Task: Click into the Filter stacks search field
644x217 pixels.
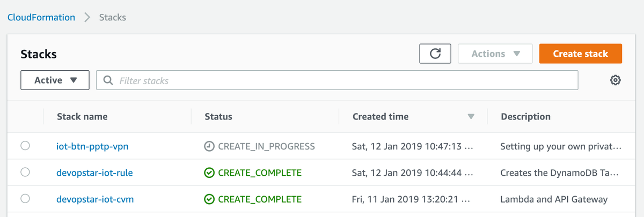Action: (x=343, y=80)
